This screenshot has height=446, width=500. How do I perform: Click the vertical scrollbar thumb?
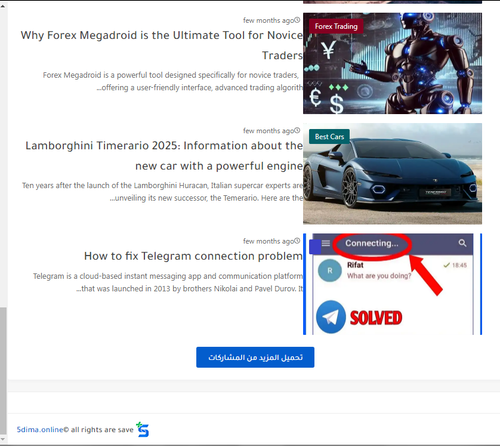coord(3,370)
